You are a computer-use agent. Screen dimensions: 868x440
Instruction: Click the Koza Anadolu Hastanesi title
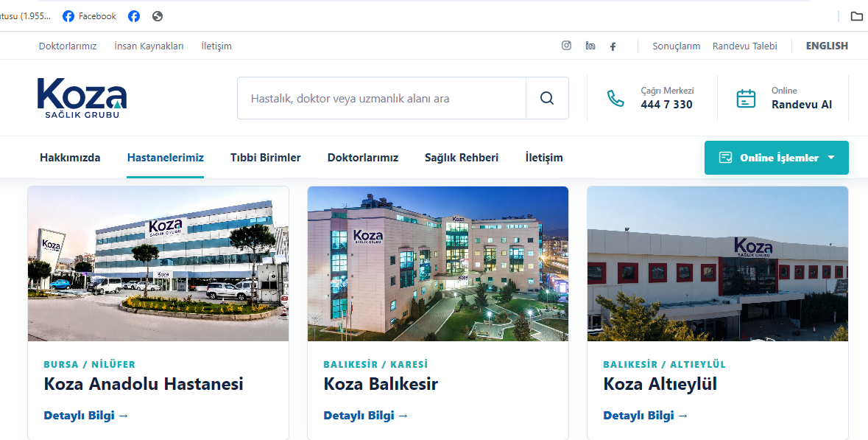coord(144,383)
